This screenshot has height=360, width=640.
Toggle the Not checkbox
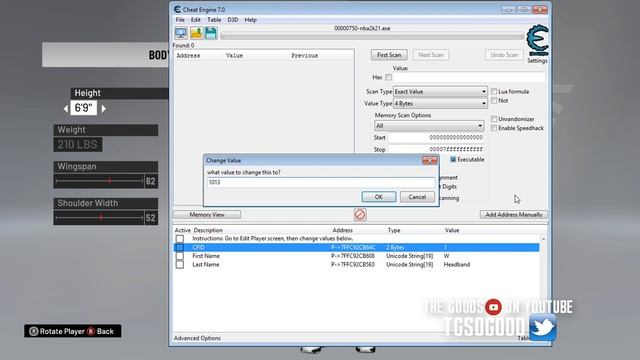point(494,100)
